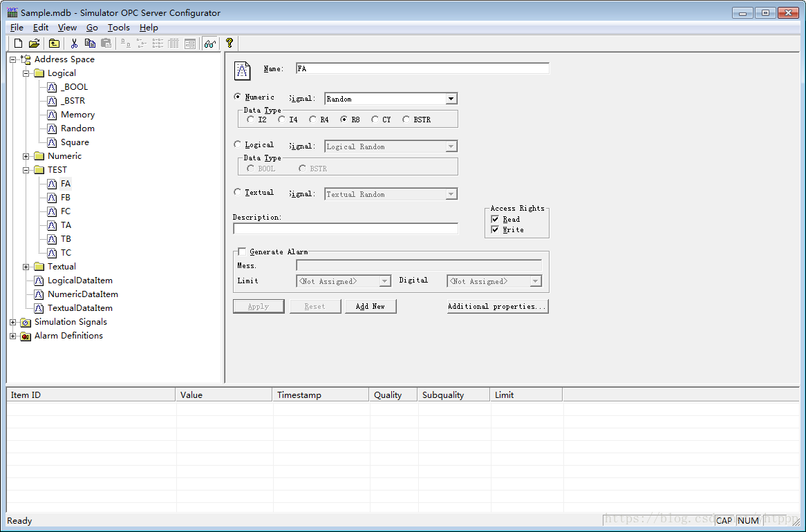Choose the R4 data type
The width and height of the screenshot is (806, 532).
tap(312, 120)
